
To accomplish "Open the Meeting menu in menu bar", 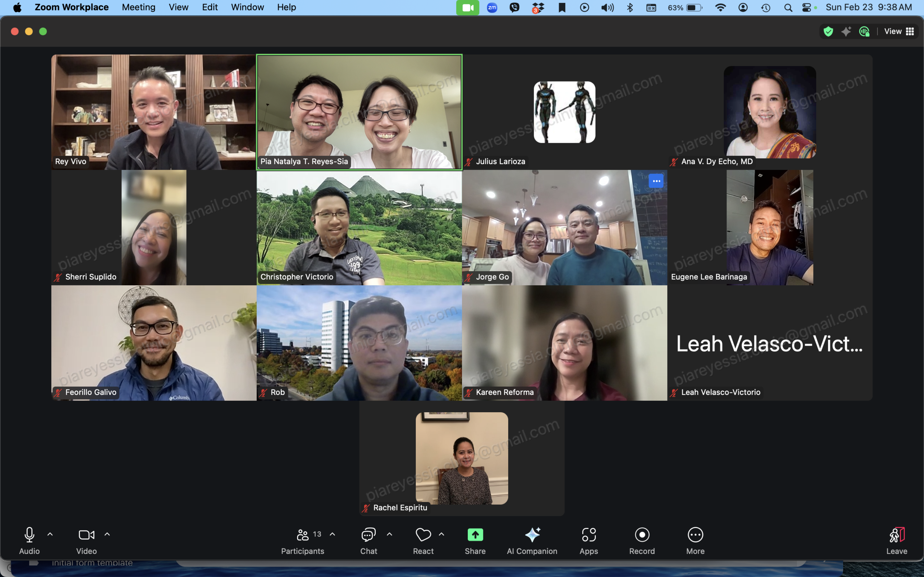I will click(x=139, y=7).
